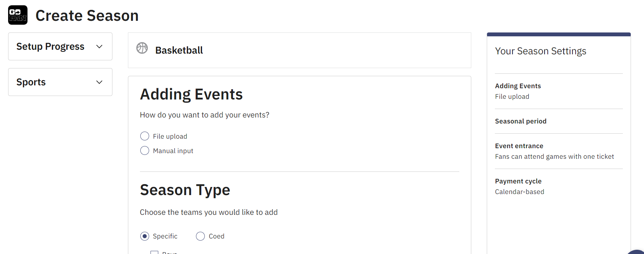
Task: Click the GoFan logo icon
Action: [17, 15]
